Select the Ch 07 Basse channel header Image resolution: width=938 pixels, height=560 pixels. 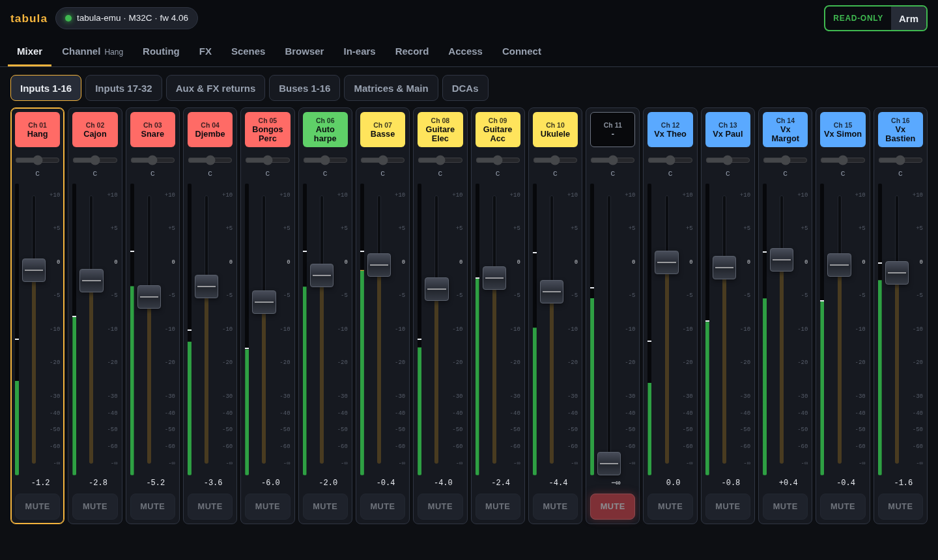382,130
